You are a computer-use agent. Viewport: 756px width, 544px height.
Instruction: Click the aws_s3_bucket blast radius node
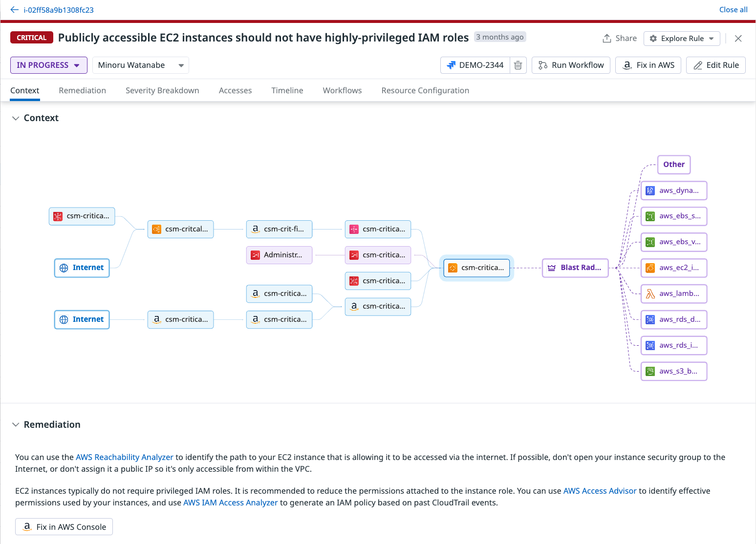click(673, 371)
